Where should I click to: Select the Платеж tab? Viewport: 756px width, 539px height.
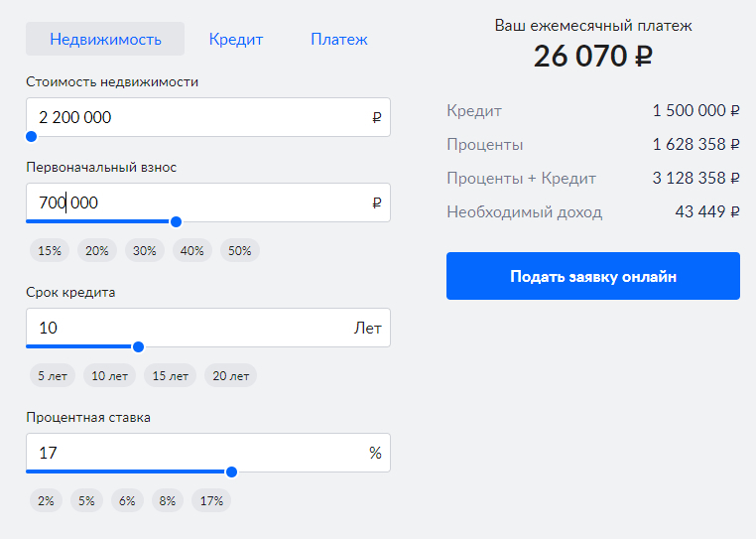pyautogui.click(x=338, y=40)
